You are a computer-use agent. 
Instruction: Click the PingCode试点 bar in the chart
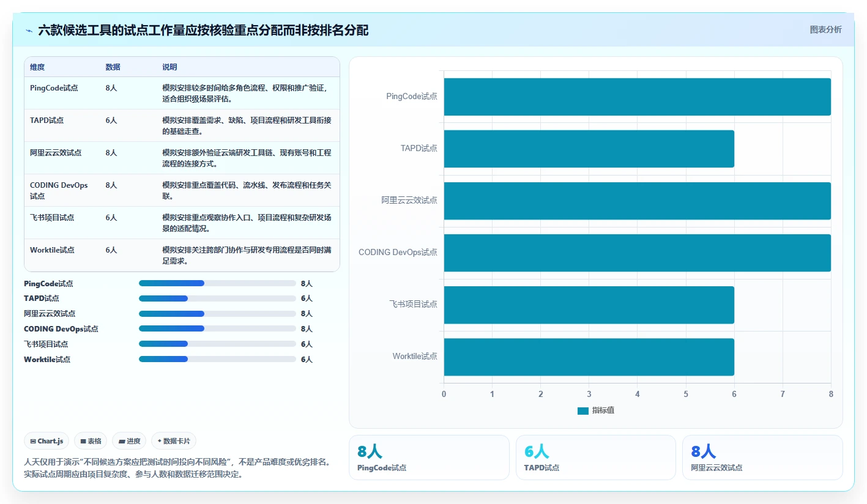click(x=637, y=97)
